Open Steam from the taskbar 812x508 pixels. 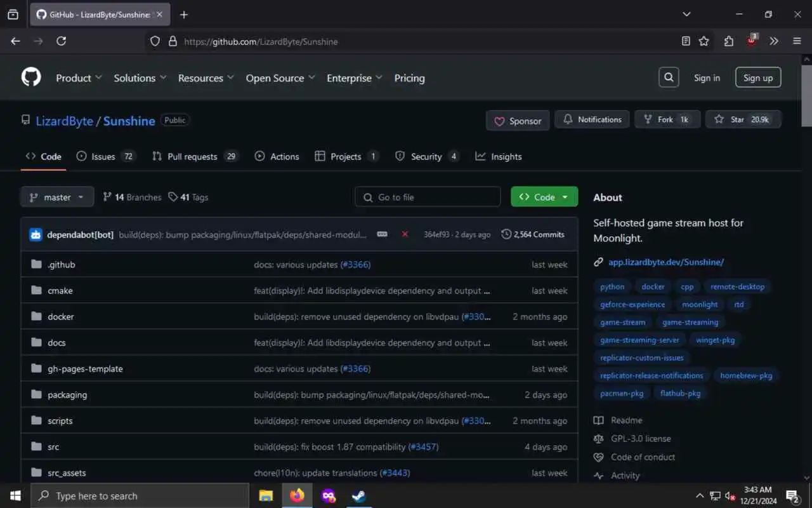359,496
